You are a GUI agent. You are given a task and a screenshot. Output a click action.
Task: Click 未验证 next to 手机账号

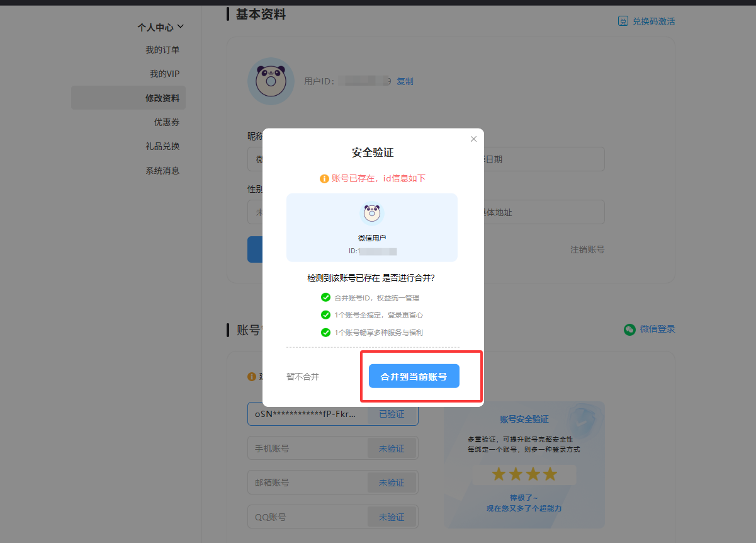click(392, 449)
